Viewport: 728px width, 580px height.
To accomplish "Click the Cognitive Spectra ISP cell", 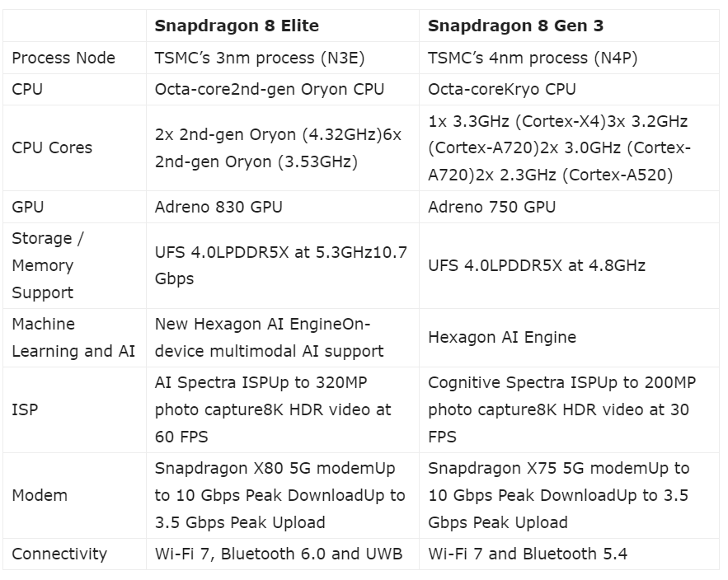I will 561,409.
